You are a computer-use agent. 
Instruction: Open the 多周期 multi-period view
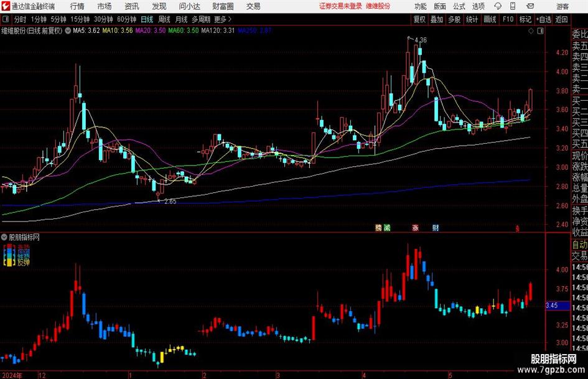click(x=201, y=19)
